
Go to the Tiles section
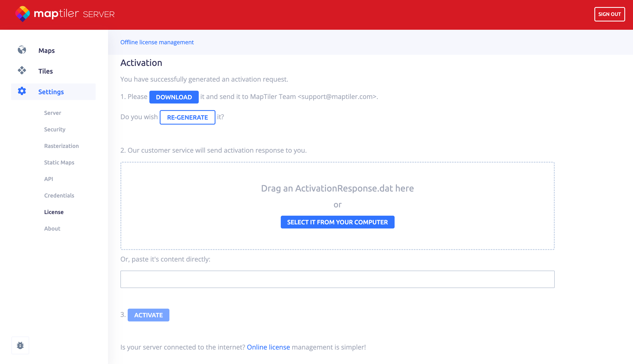(x=45, y=71)
